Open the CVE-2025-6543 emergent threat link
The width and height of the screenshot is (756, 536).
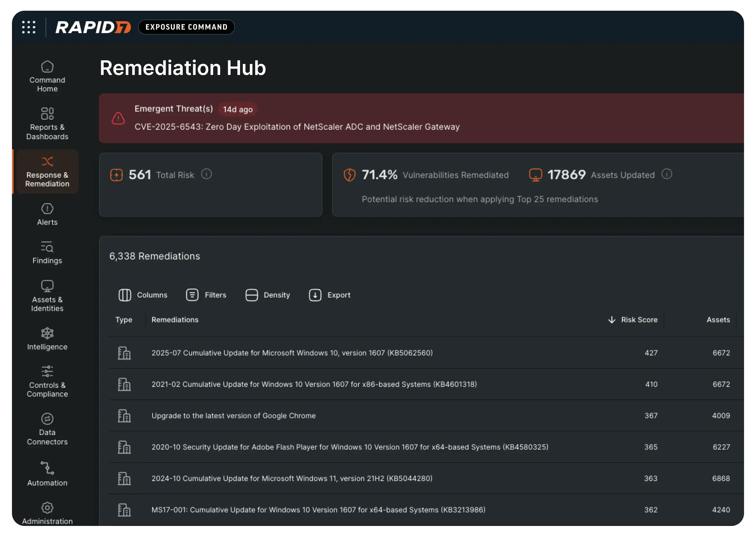point(297,127)
